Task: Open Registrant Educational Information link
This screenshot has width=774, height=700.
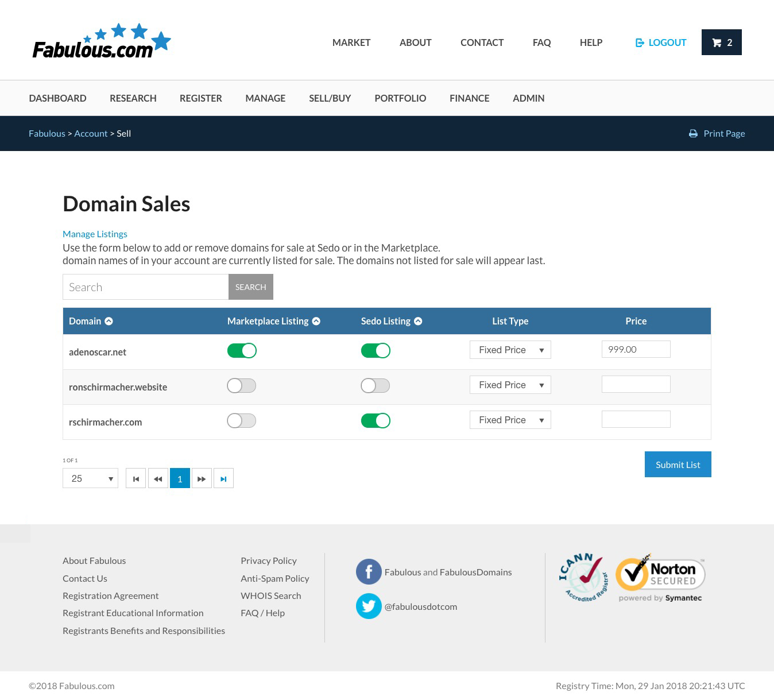Action: click(133, 613)
